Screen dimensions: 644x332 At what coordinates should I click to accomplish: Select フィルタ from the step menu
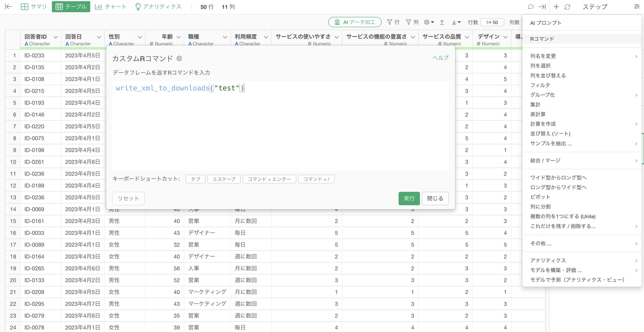[x=540, y=85]
